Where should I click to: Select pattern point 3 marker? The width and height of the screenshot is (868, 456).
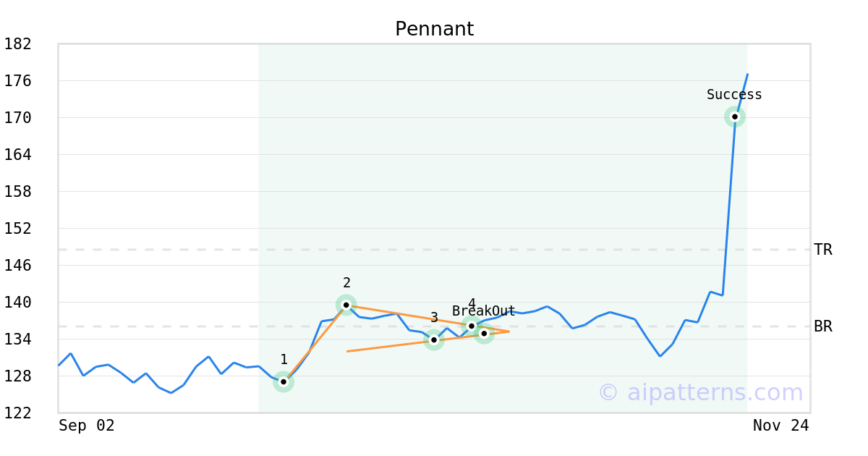point(433,339)
